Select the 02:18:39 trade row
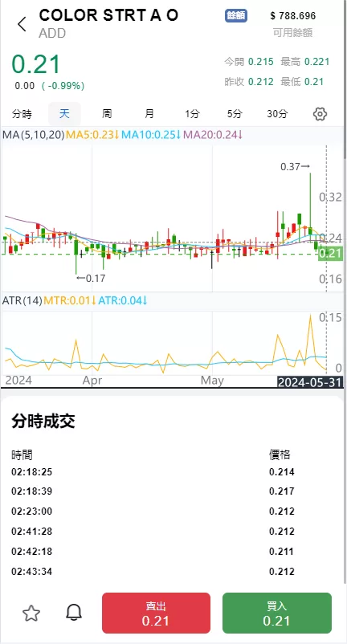Screen dimensions: 347x644 coord(171,491)
